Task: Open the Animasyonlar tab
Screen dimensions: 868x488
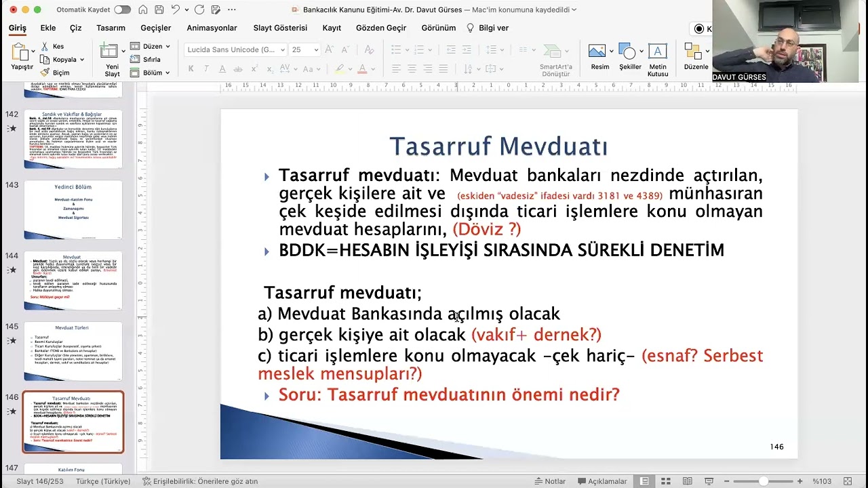Action: (x=212, y=28)
